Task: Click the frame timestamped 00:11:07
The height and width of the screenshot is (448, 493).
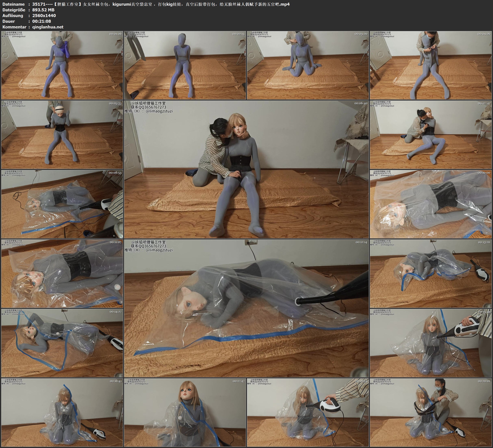Action: [x=62, y=273]
